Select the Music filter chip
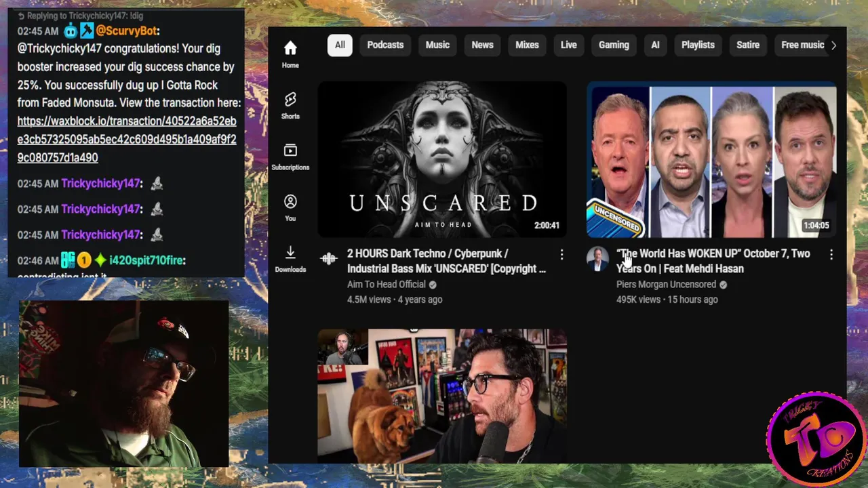The height and width of the screenshot is (488, 868). pos(437,45)
